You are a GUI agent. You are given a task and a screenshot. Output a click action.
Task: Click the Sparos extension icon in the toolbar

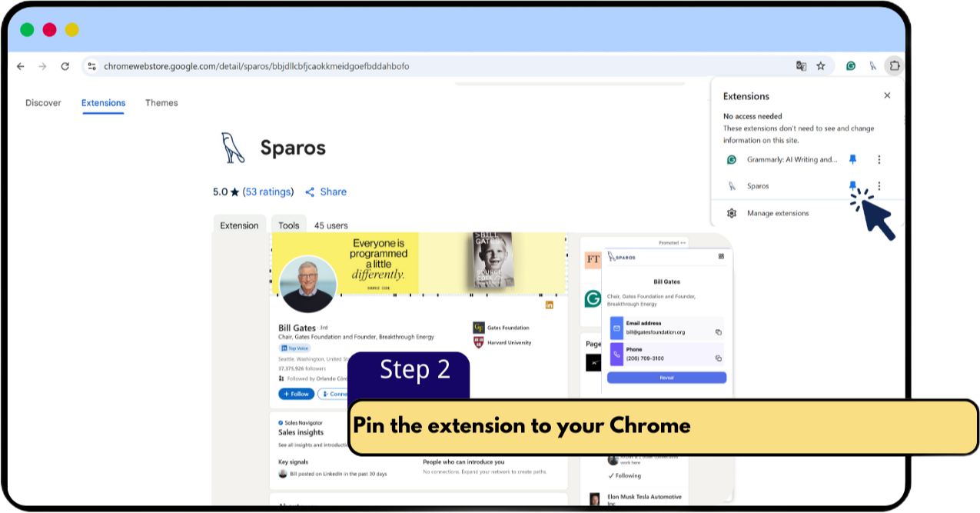pyautogui.click(x=872, y=66)
